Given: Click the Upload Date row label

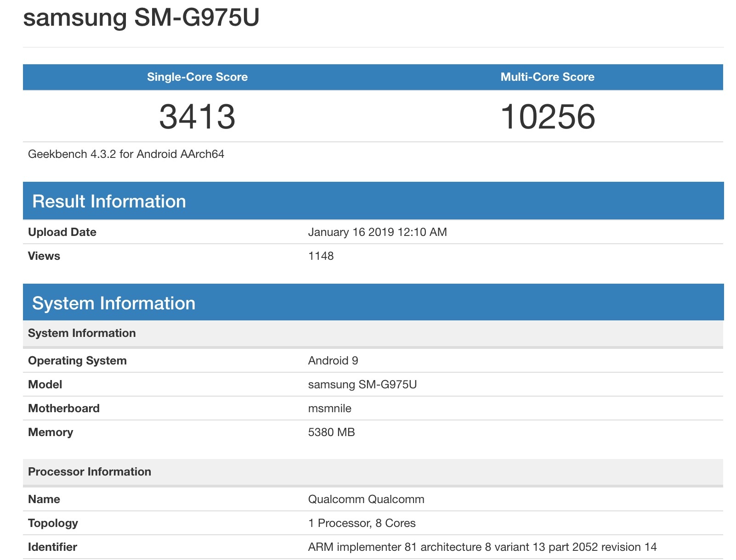Looking at the screenshot, I should [x=62, y=232].
